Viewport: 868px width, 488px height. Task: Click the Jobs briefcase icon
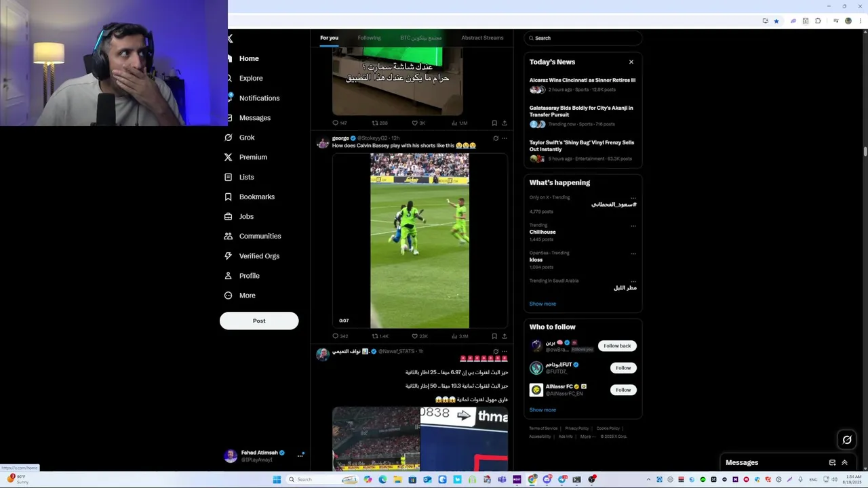click(229, 216)
